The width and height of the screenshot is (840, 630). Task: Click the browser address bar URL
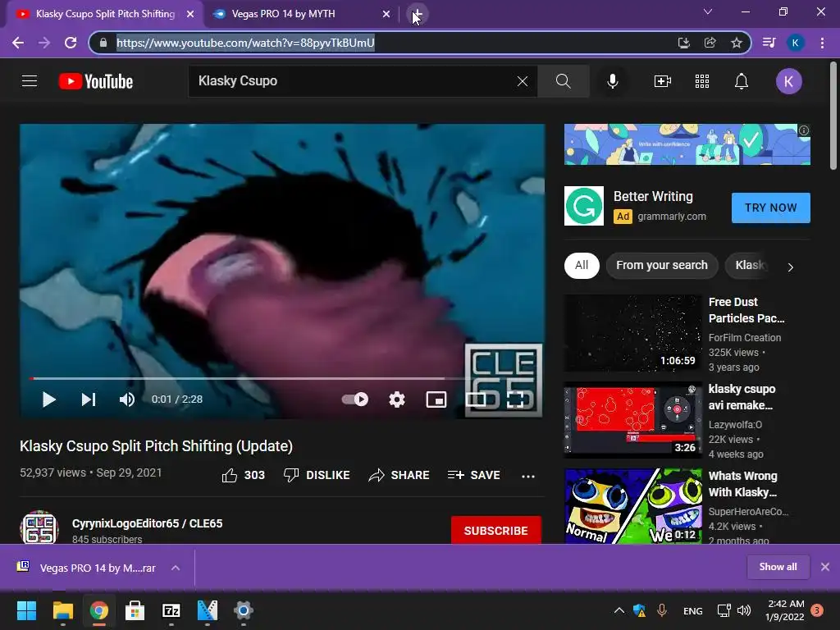click(x=245, y=43)
